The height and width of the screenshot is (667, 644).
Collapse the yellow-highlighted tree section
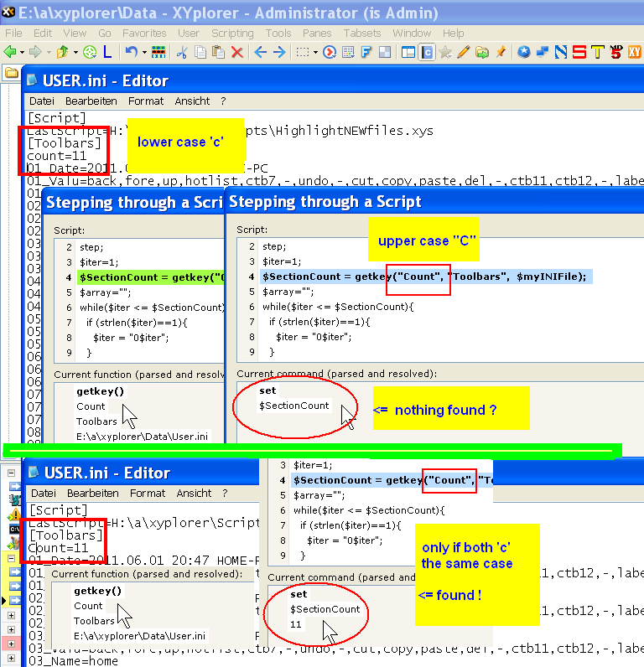point(12,559)
